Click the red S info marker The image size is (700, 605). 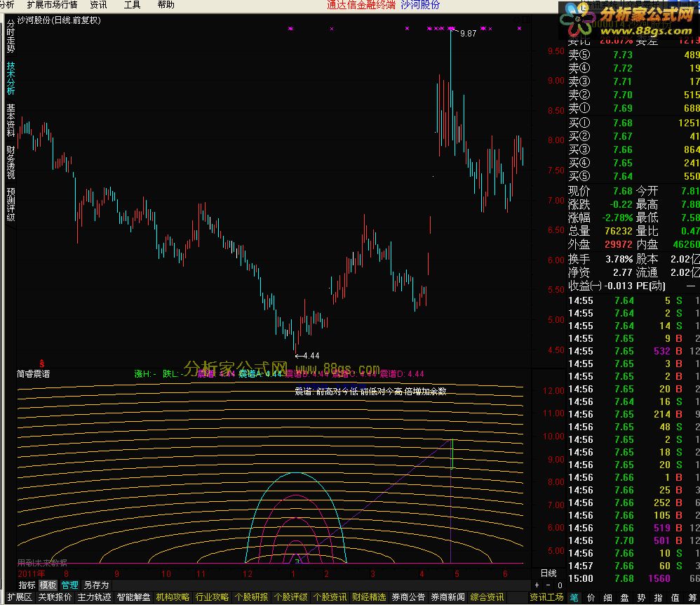(x=42, y=364)
